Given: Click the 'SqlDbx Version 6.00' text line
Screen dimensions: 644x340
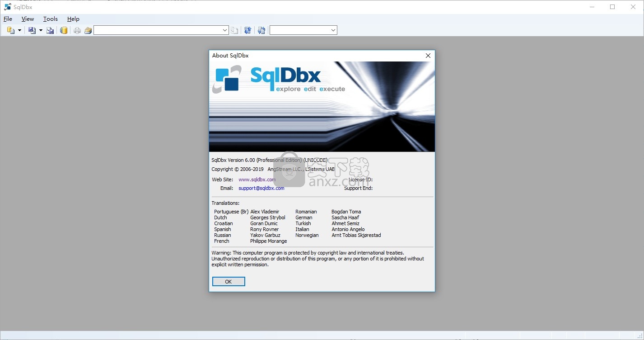Looking at the screenshot, I should click(270, 160).
